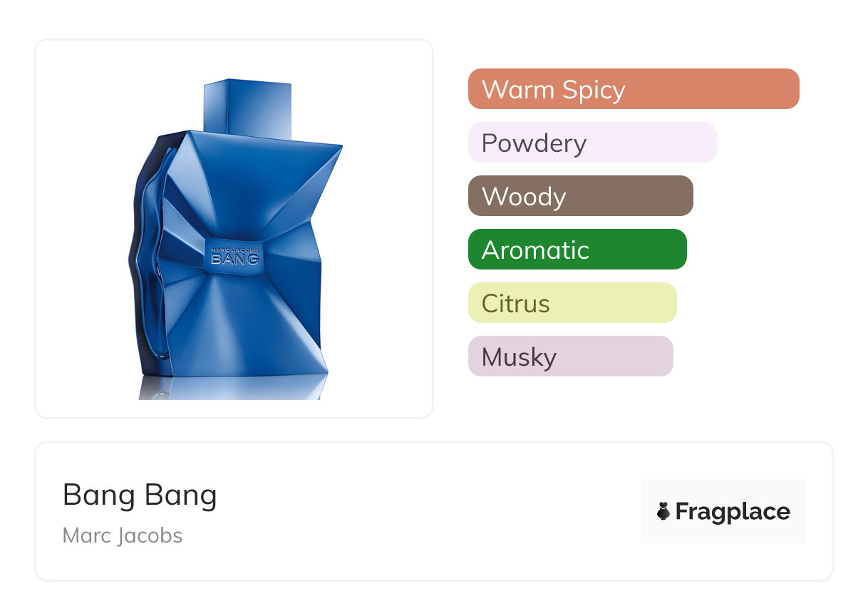This screenshot has height=616, width=868.
Task: Select the Musky accord bar
Action: tap(570, 356)
